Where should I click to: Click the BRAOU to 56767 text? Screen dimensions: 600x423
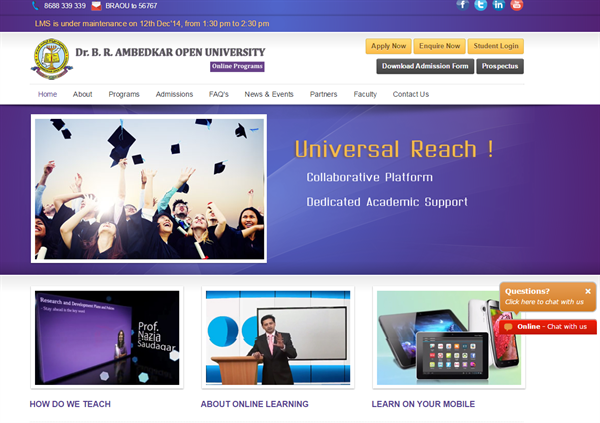(131, 6)
